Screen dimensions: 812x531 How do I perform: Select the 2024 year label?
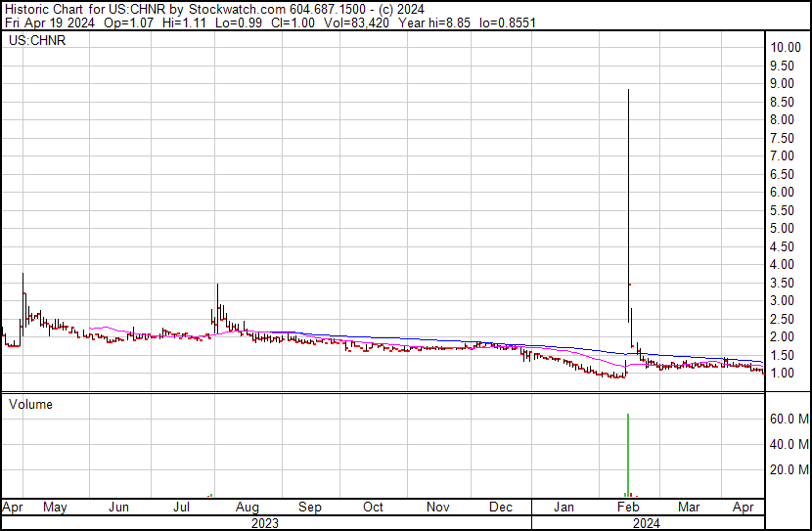pyautogui.click(x=646, y=523)
